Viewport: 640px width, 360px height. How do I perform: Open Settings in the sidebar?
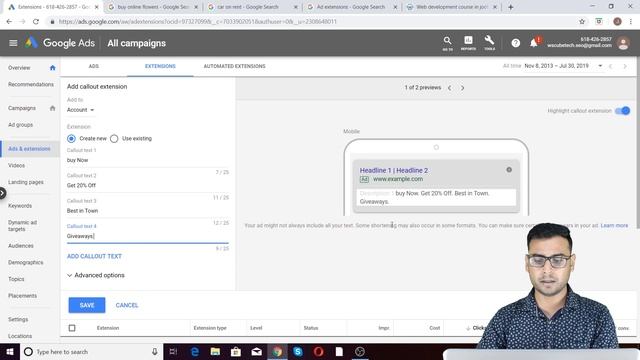pyautogui.click(x=18, y=319)
